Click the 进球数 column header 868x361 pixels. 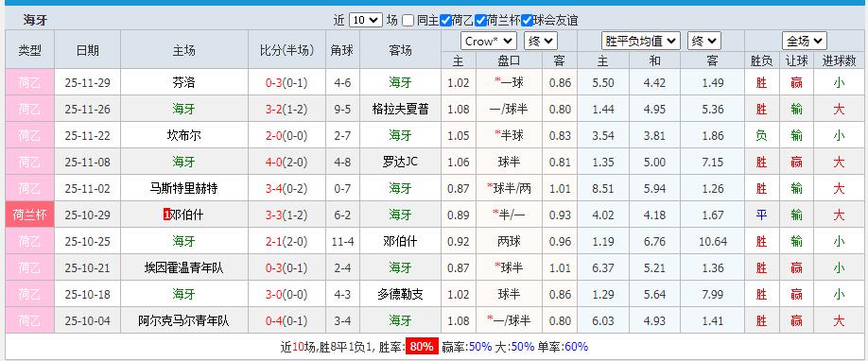[839, 60]
